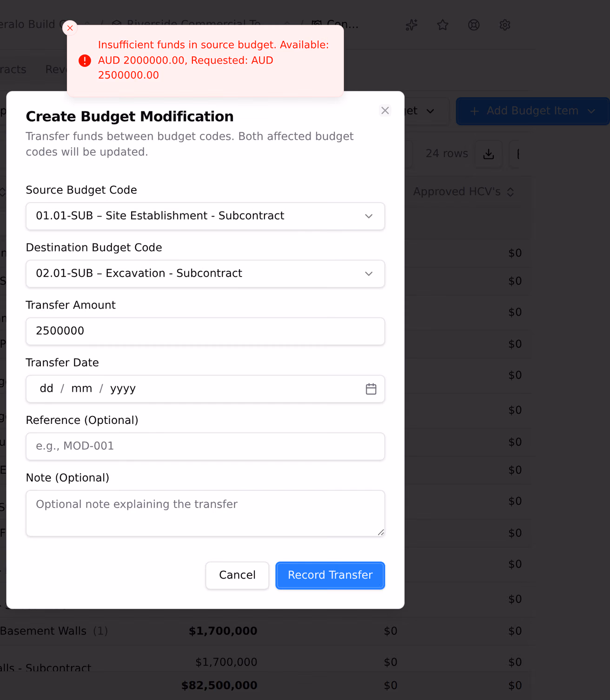Image resolution: width=610 pixels, height=700 pixels.
Task: Select the month part of Transfer Date
Action: (x=81, y=389)
